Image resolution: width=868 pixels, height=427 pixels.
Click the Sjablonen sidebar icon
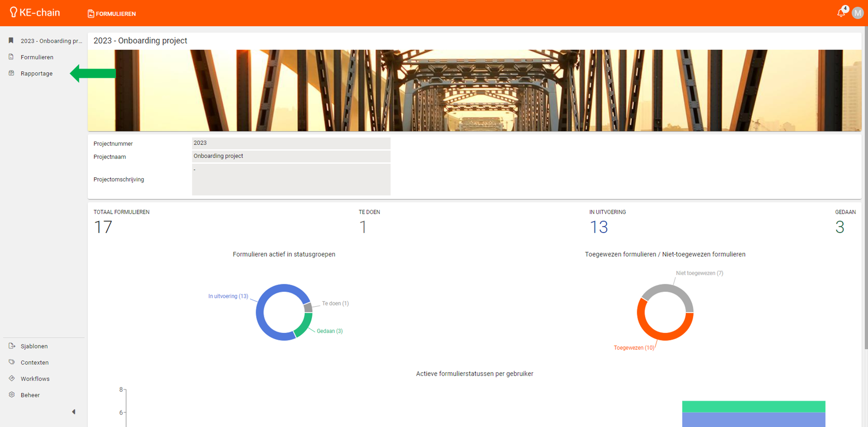(x=12, y=346)
